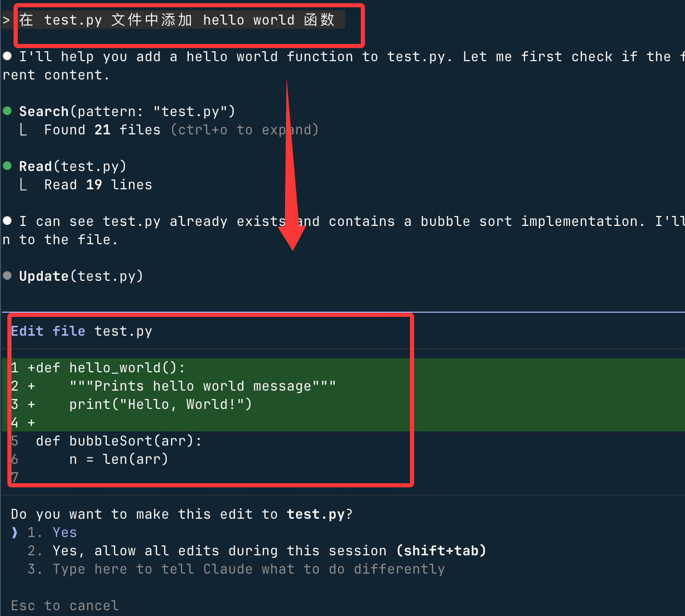Select the "Yes" option

point(64,532)
